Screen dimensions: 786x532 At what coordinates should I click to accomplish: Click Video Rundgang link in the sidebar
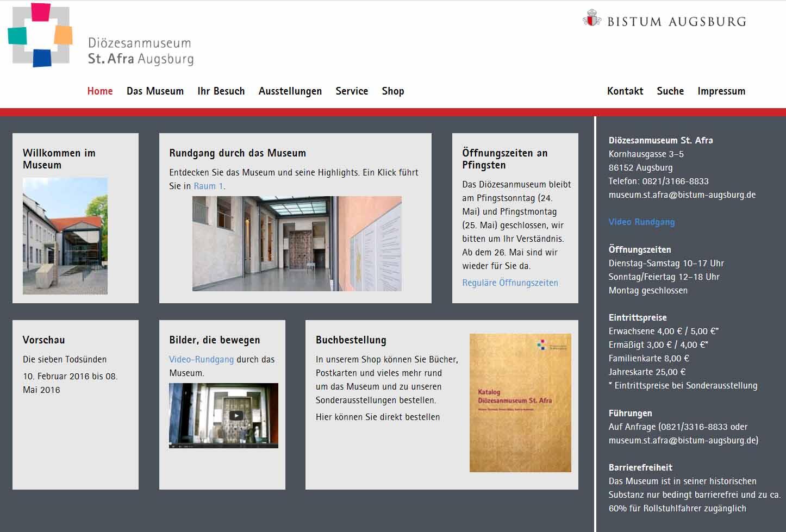641,222
